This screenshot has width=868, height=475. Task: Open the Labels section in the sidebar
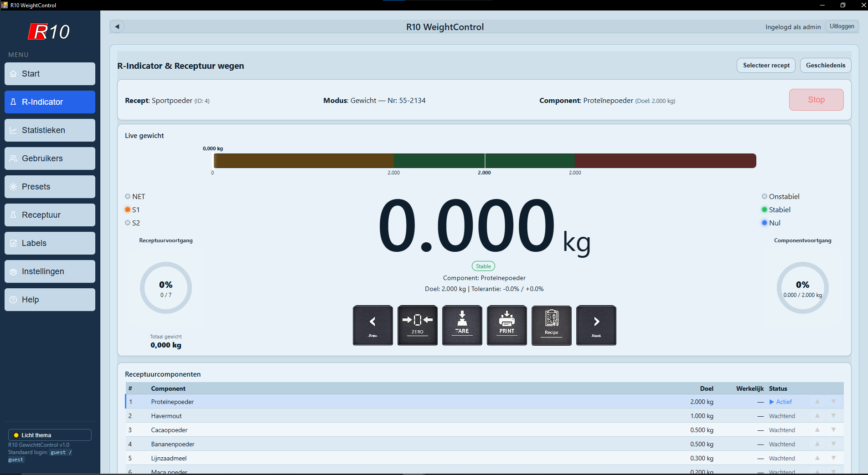point(49,243)
